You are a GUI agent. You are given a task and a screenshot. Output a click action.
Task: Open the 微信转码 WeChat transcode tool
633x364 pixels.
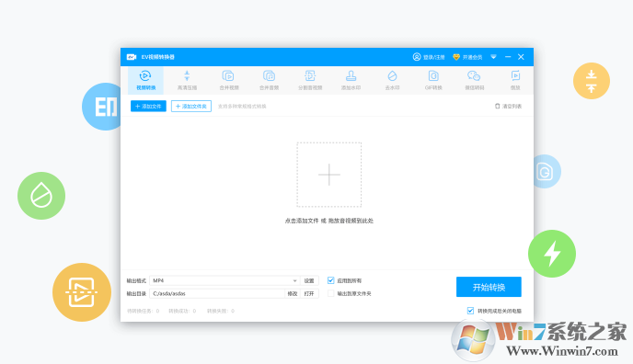tap(475, 80)
